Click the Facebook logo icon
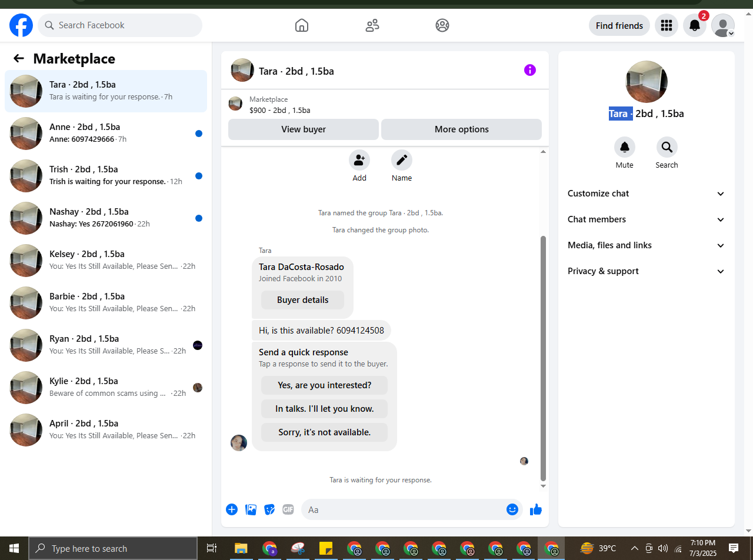Image resolution: width=753 pixels, height=560 pixels. (x=21, y=25)
